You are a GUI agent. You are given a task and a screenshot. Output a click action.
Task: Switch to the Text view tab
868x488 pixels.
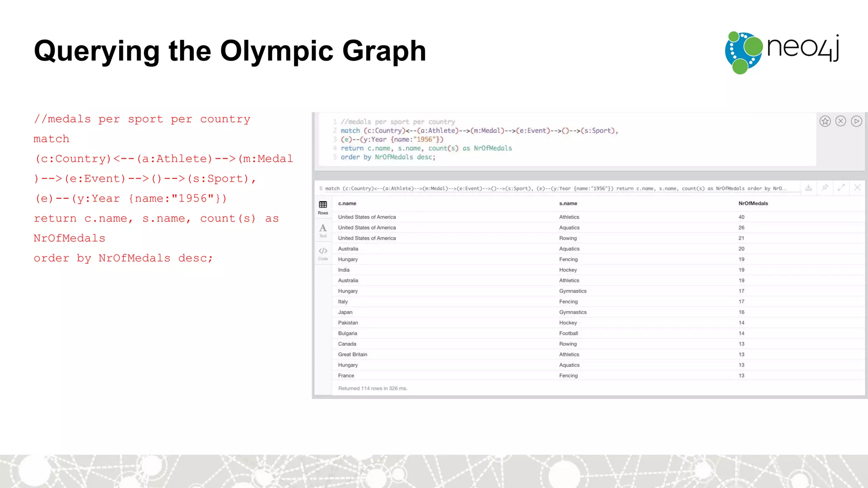click(323, 230)
